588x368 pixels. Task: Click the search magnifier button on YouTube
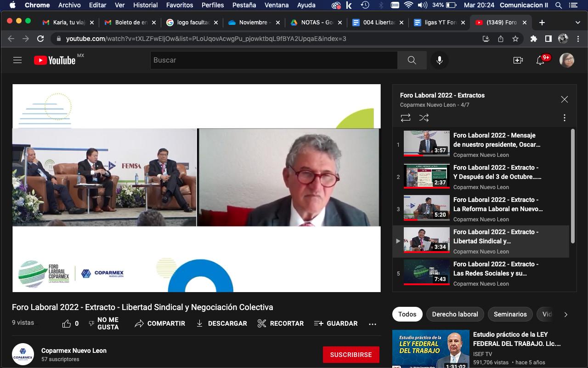[412, 60]
